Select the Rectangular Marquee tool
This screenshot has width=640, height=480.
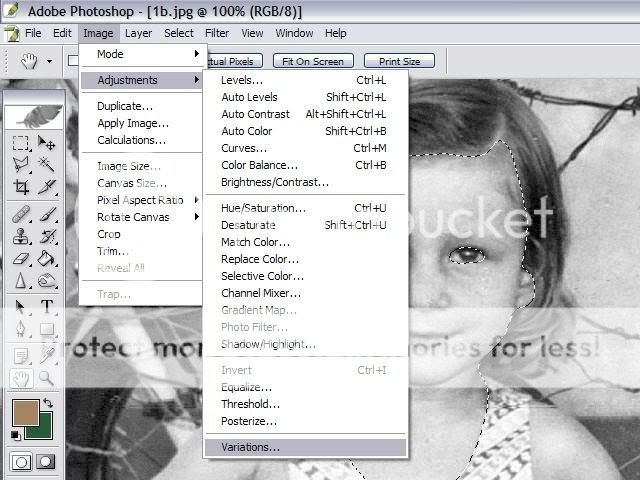20,143
